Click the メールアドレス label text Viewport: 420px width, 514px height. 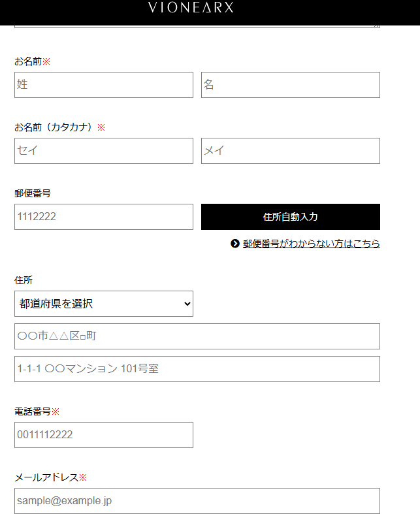(46, 477)
